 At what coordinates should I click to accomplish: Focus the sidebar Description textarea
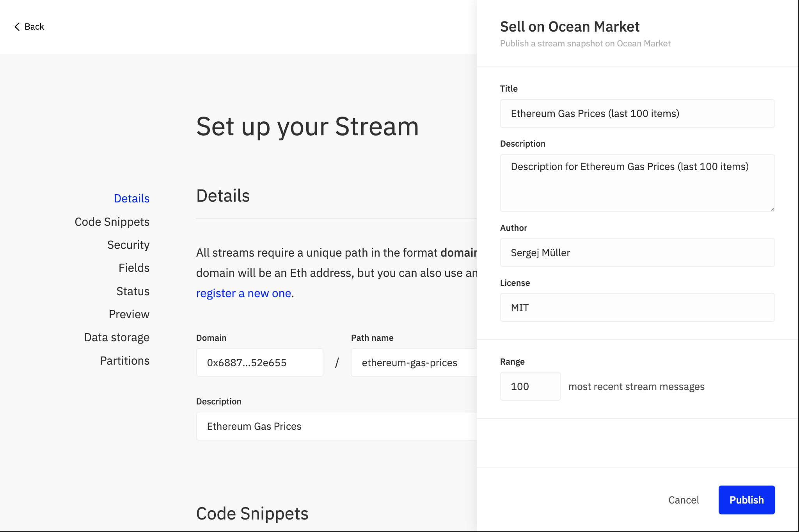[x=637, y=183]
